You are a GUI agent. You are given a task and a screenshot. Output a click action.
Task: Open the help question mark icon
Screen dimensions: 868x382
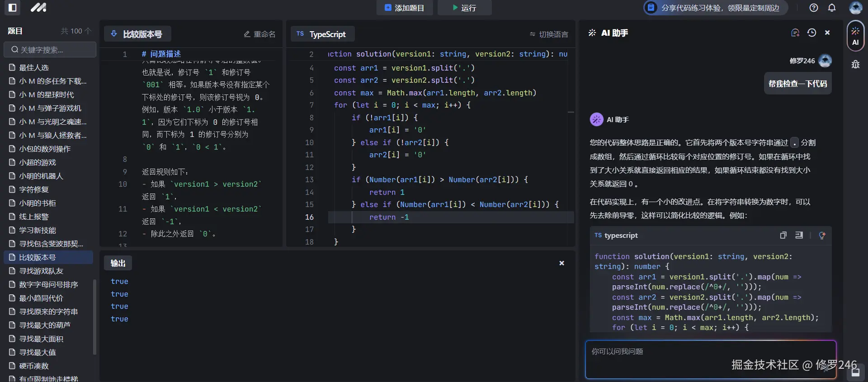click(x=814, y=8)
